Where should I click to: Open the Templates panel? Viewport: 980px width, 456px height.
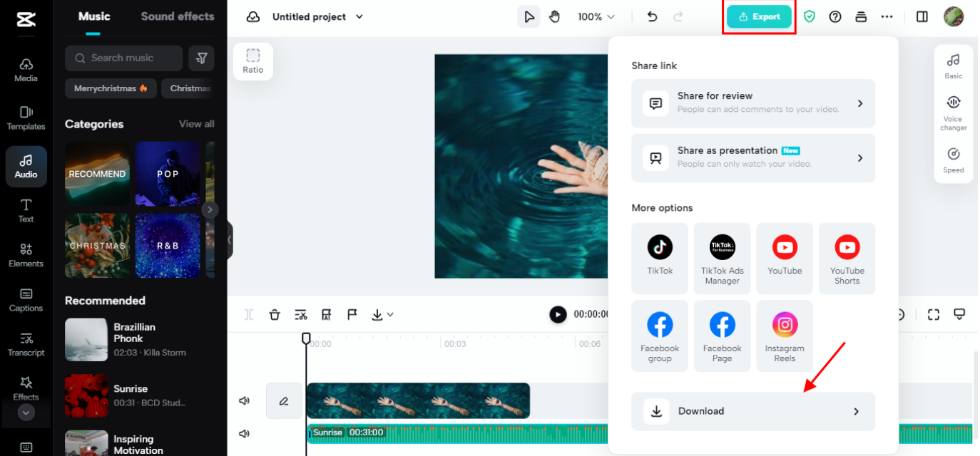click(x=26, y=118)
